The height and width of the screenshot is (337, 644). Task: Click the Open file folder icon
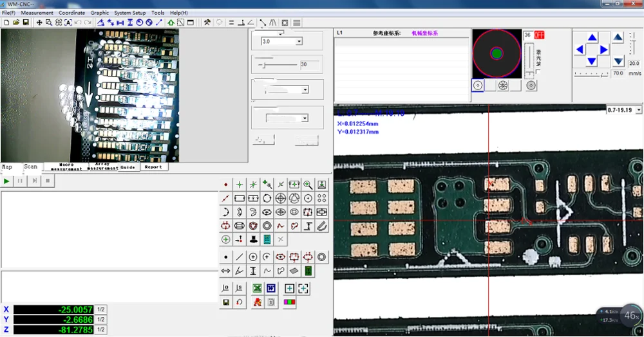pyautogui.click(x=16, y=23)
